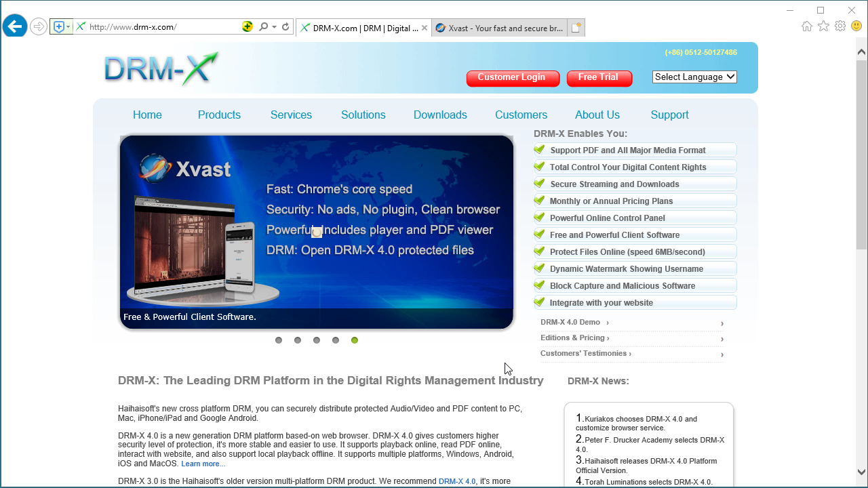Select the third carousel slide dot

pos(317,340)
